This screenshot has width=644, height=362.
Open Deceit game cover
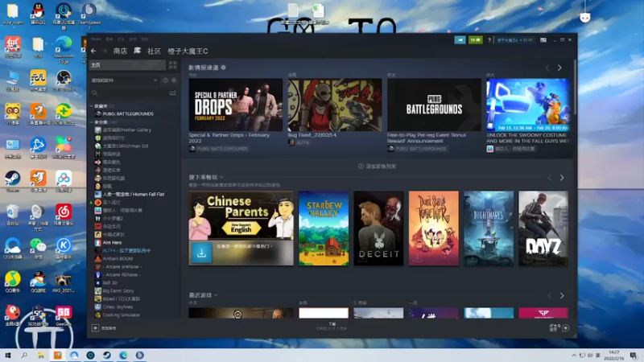pyautogui.click(x=378, y=228)
